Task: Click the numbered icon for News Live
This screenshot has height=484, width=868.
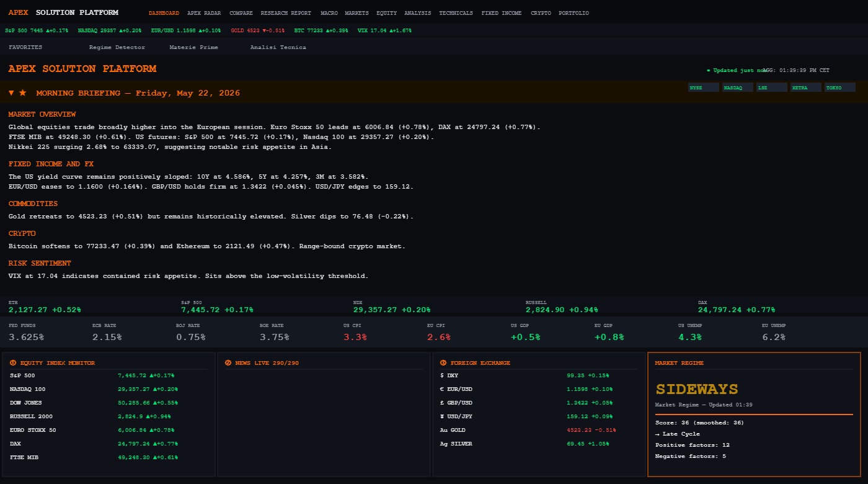Action: [228, 363]
